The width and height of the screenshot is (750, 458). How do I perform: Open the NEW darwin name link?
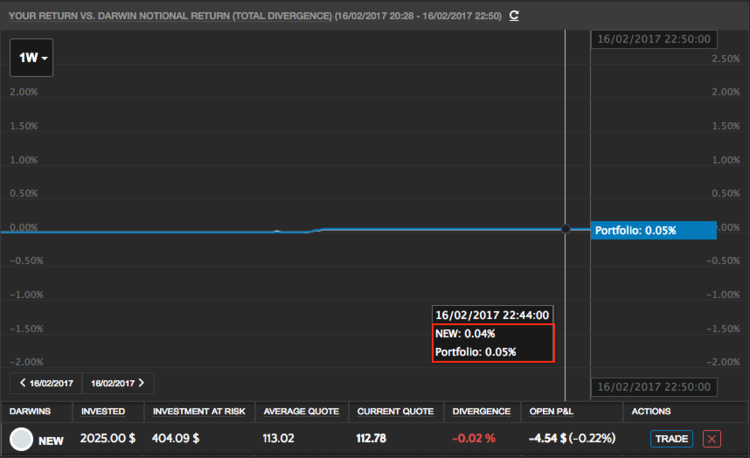tap(52, 439)
